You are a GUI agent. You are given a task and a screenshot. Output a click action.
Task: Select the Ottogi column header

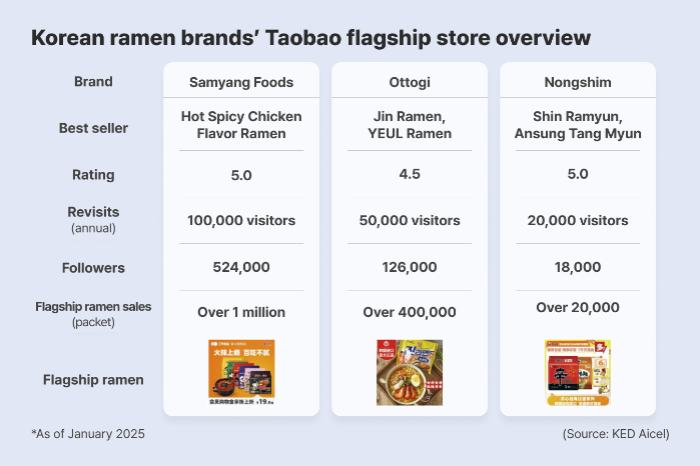pyautogui.click(x=409, y=82)
